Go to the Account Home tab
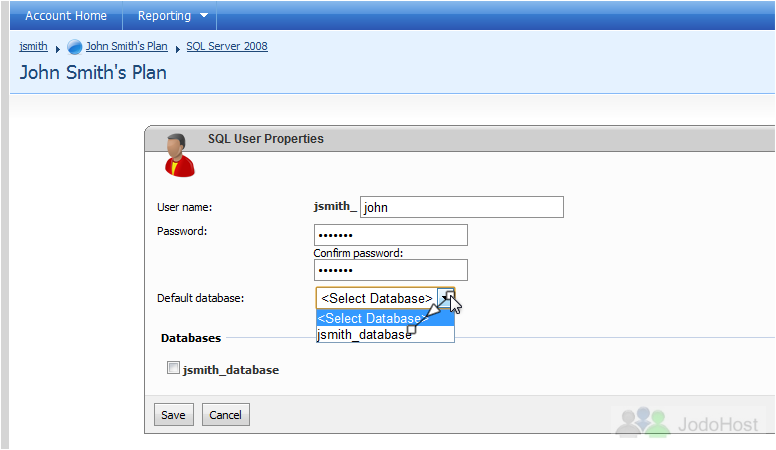The width and height of the screenshot is (776, 450). click(x=66, y=15)
